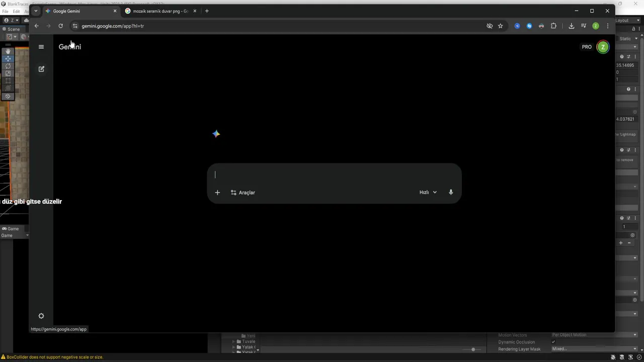Start a new chat with the pencil icon
Screen dimensions: 644x362
(x=41, y=69)
